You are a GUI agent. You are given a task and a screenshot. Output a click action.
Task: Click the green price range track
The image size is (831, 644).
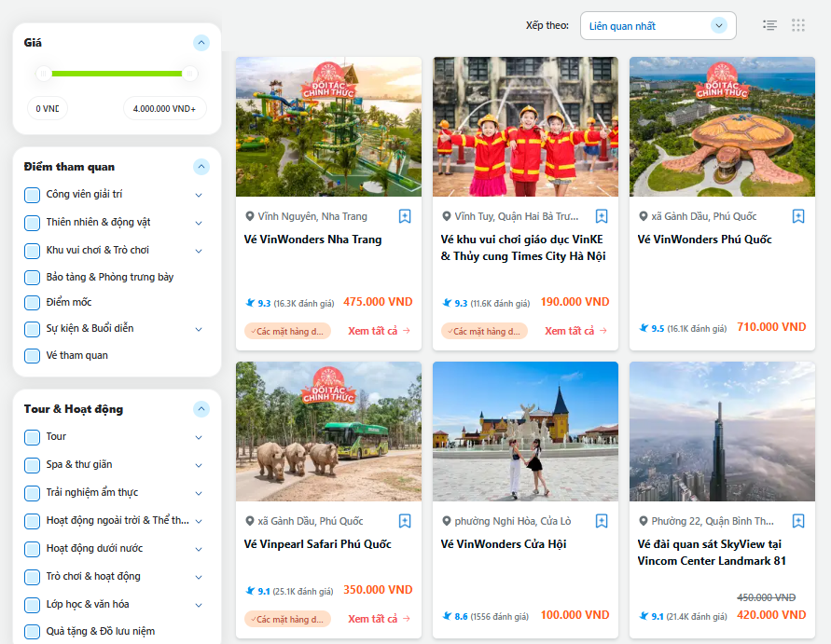click(x=117, y=74)
